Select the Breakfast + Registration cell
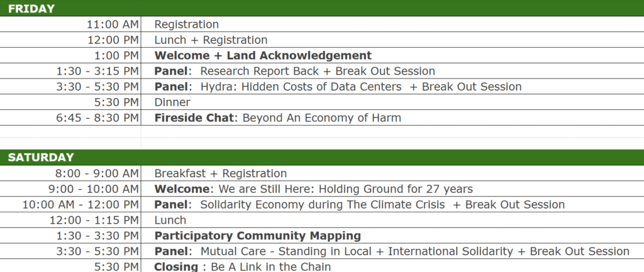The height and width of the screenshot is (272, 644). pyautogui.click(x=392, y=173)
